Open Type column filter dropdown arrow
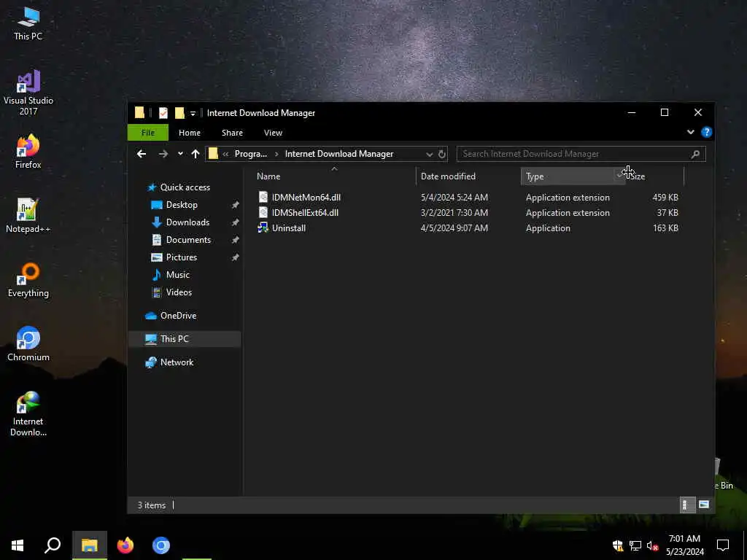 [x=619, y=176]
